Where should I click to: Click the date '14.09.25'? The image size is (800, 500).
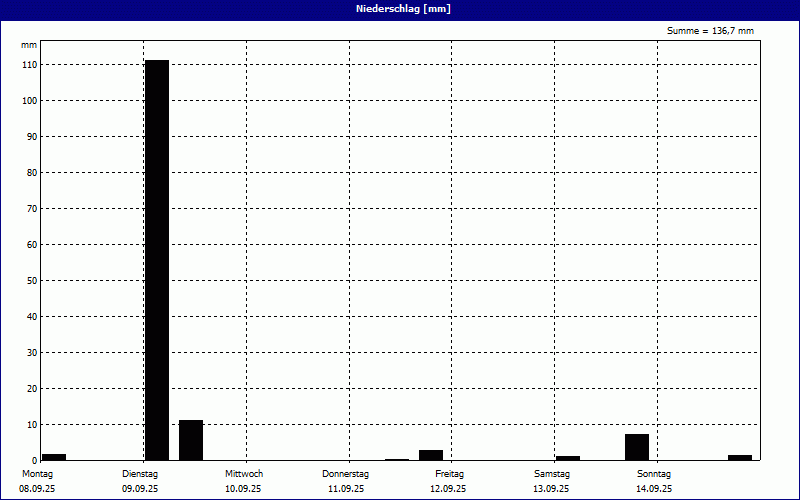click(654, 489)
